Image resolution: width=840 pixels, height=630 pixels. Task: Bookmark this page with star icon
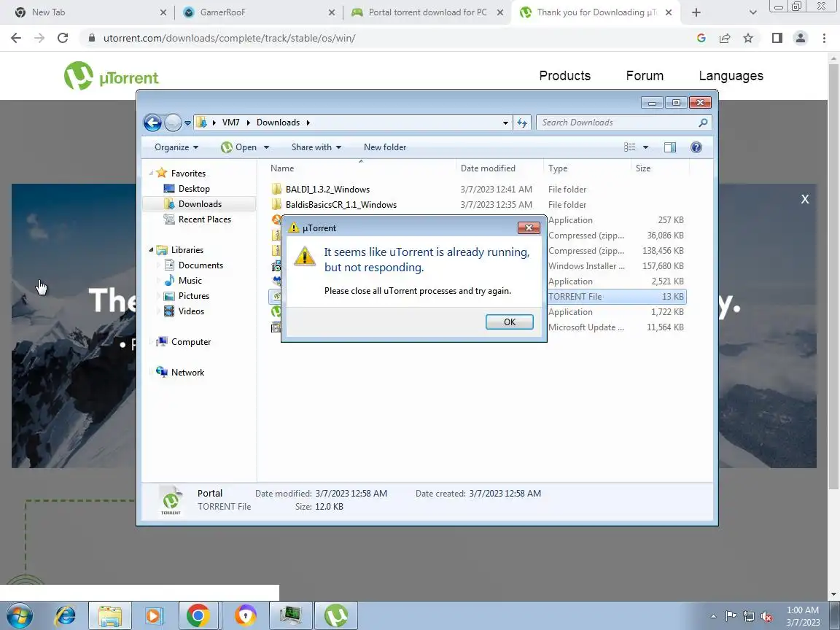pos(748,38)
